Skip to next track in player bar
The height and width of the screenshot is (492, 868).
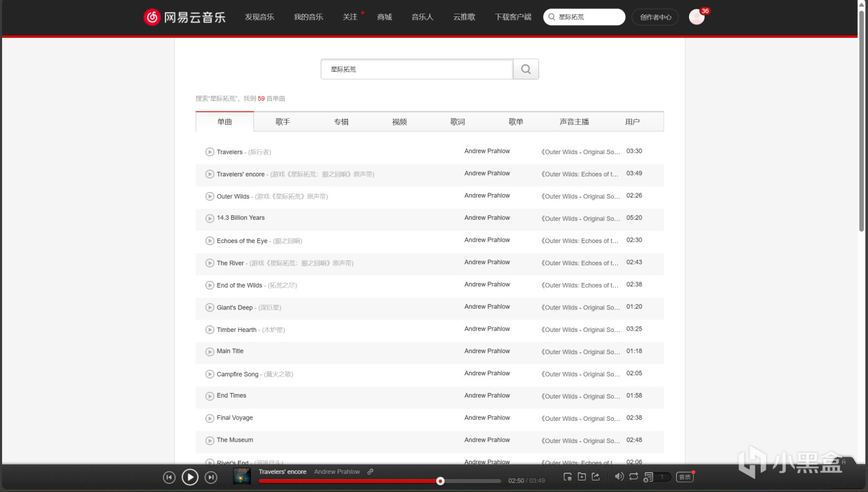click(211, 478)
